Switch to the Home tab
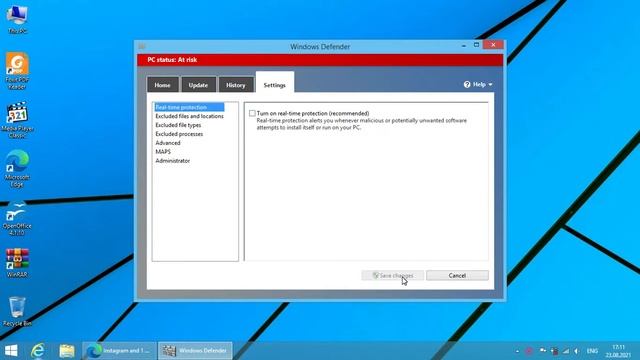This screenshot has height=360, width=640. (162, 85)
